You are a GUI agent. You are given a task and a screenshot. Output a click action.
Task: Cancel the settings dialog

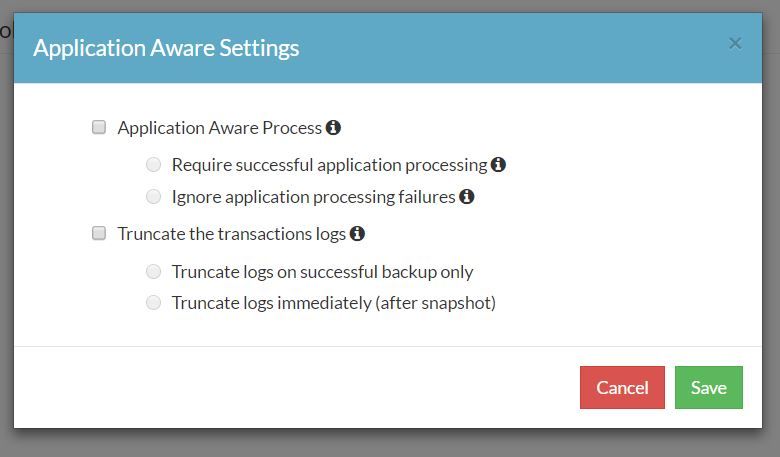(622, 387)
